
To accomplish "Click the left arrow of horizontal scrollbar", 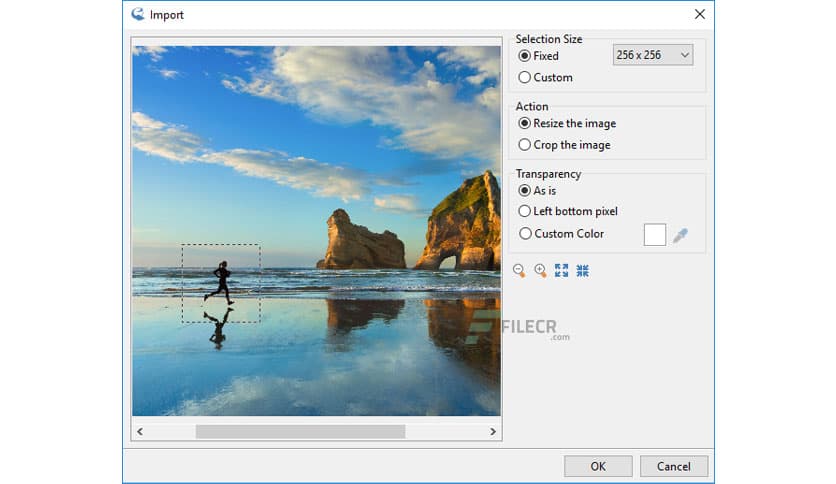I will [x=140, y=431].
